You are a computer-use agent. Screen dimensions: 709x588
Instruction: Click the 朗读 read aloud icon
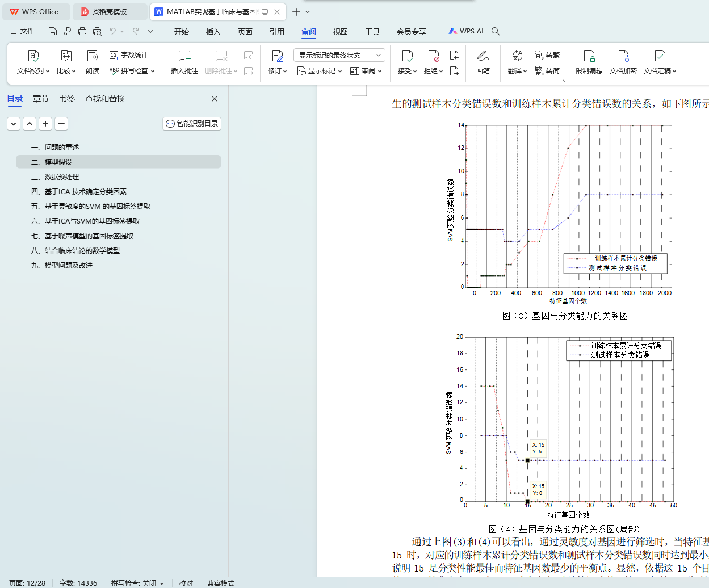click(93, 56)
